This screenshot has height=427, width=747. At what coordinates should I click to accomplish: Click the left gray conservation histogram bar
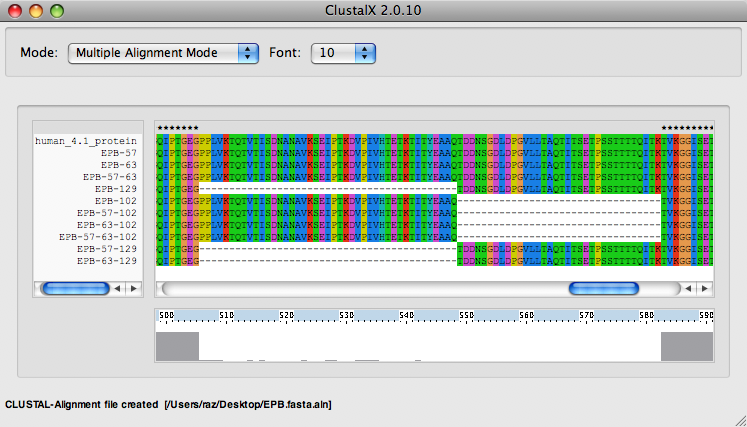pos(177,346)
